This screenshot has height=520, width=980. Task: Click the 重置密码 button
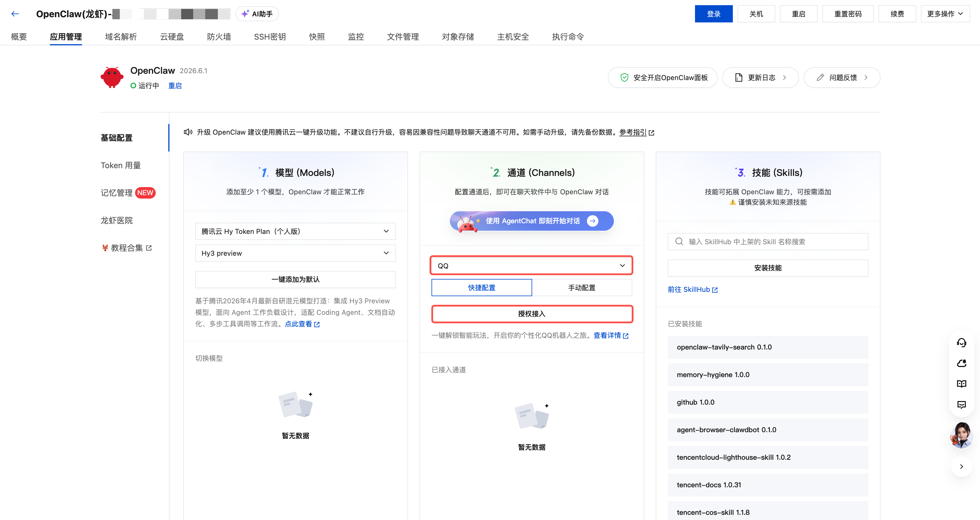[848, 14]
